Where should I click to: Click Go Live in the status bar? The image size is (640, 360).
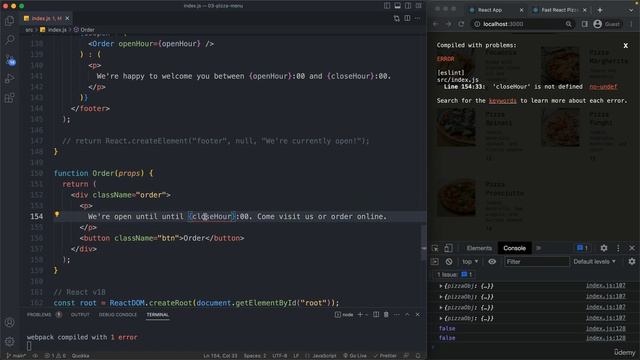(355, 356)
